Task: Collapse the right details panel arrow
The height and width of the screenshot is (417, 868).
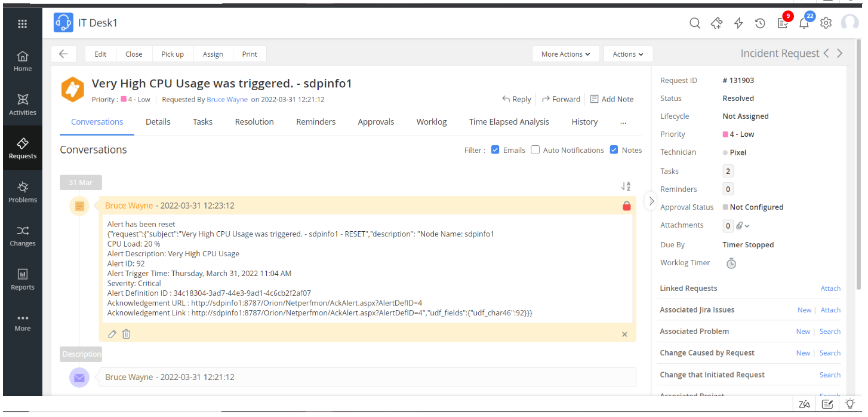Action: [x=651, y=201]
